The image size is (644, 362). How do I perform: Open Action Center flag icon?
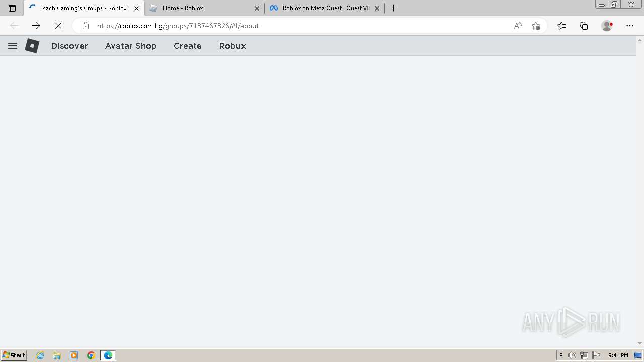pyautogui.click(x=596, y=355)
